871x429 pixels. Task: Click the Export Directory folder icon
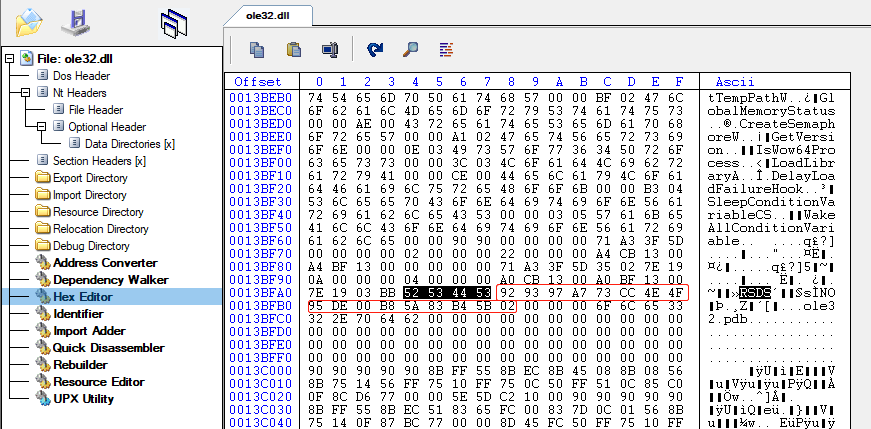42,178
